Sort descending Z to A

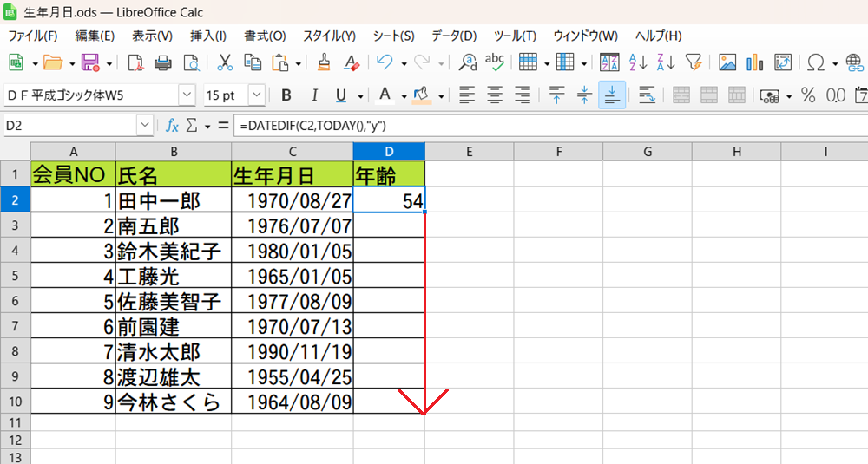pos(666,62)
